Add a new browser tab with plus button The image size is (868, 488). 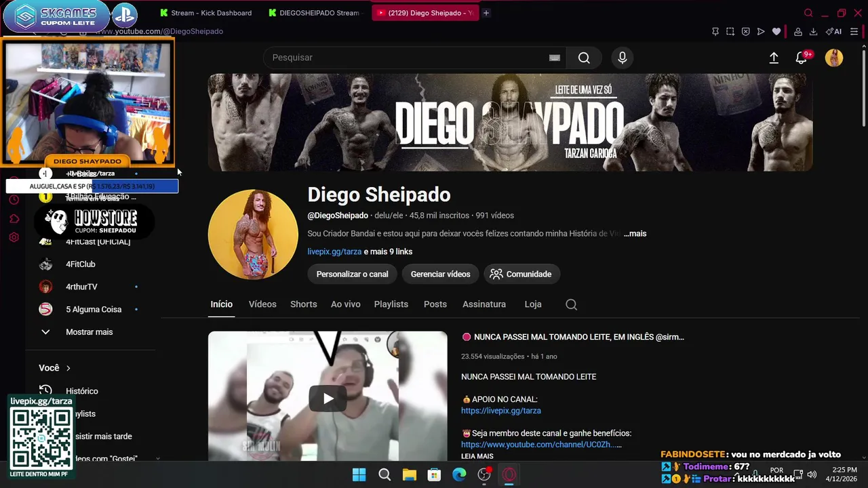click(486, 13)
